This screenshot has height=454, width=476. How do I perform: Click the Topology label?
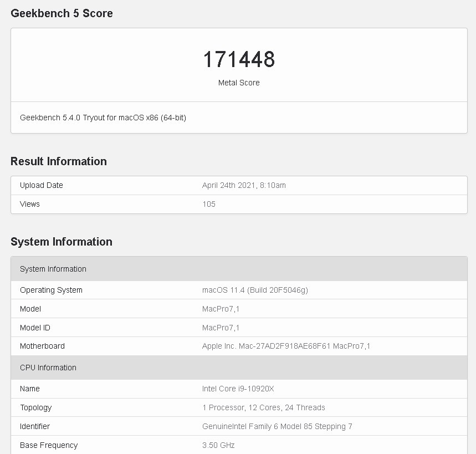coord(36,407)
